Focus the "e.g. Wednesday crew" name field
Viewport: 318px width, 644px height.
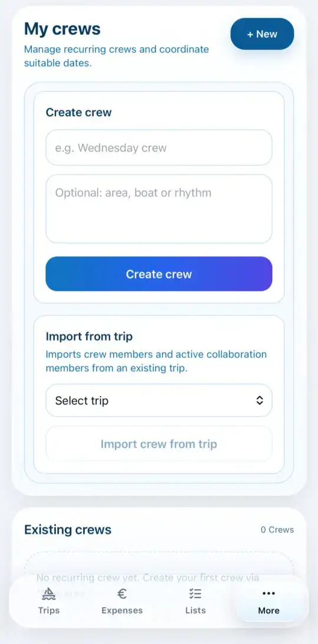point(159,148)
